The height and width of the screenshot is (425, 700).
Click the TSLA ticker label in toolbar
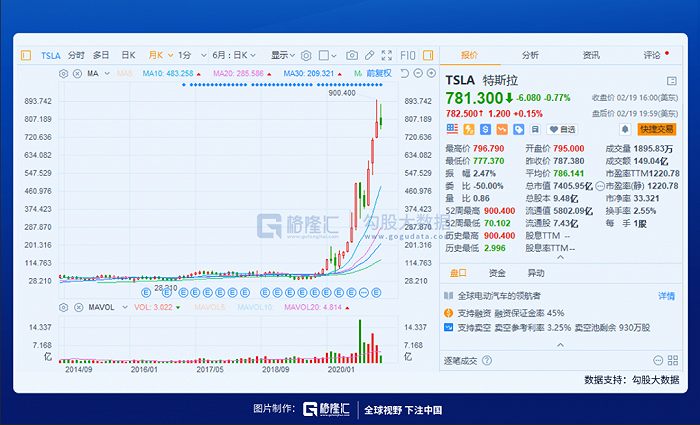tap(50, 56)
